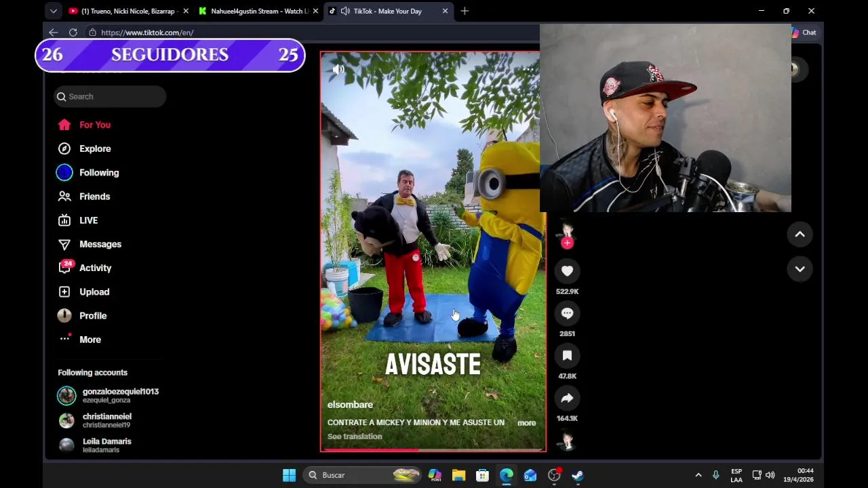The width and height of the screenshot is (868, 488).
Task: Open the spinning sound disc below share
Action: (567, 442)
